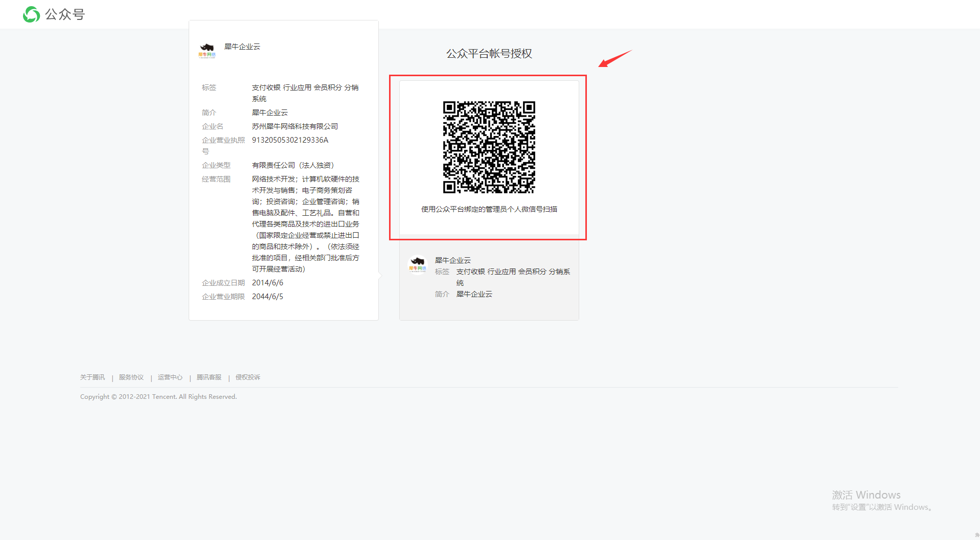This screenshot has width=980, height=540.
Task: Open the 关于腾讯 footer link
Action: [93, 377]
